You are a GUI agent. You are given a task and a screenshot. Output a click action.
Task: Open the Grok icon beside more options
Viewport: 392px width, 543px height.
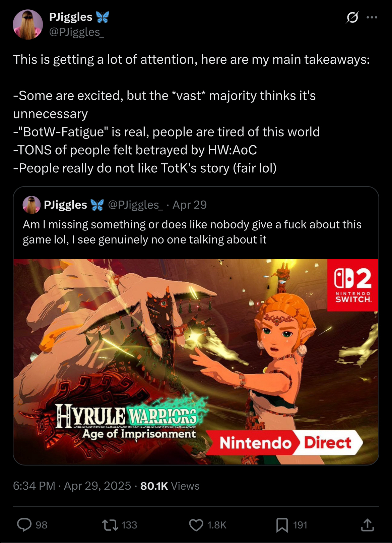(352, 17)
